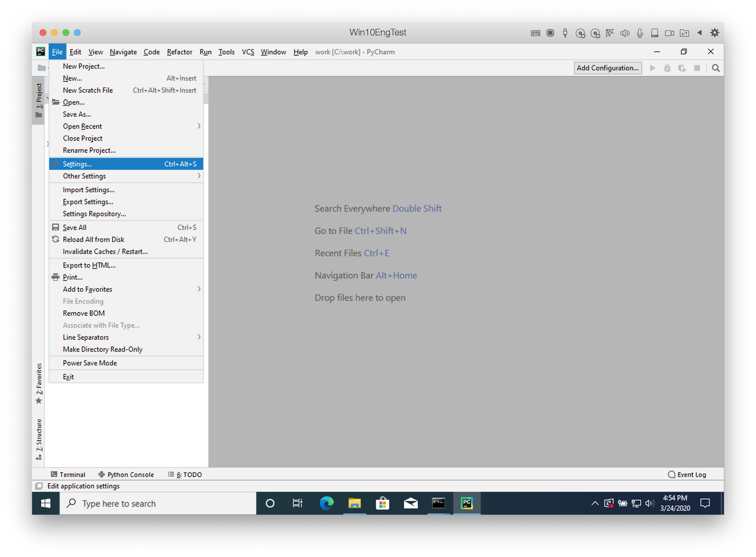Toggle the 7: Structure side tab
756x557 pixels.
38,439
